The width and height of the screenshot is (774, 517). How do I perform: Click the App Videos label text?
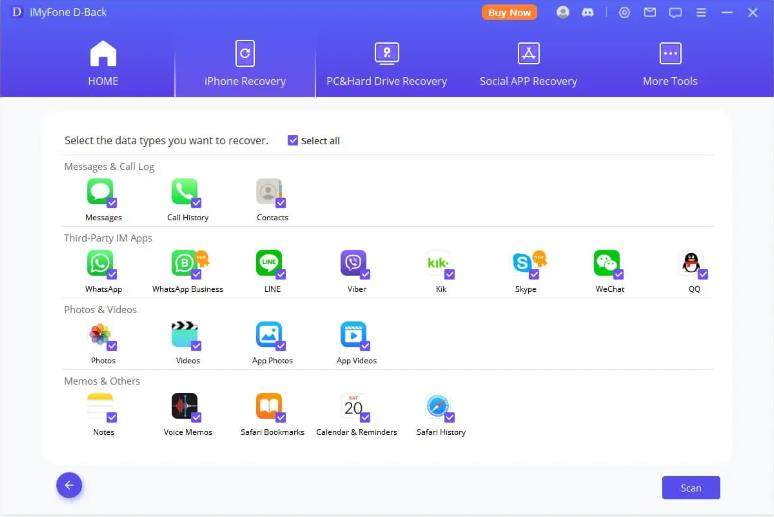[356, 360]
